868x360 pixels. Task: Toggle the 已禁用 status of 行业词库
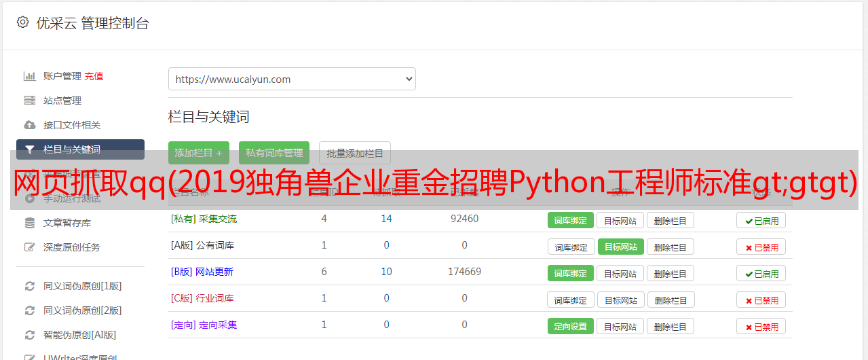pos(761,300)
